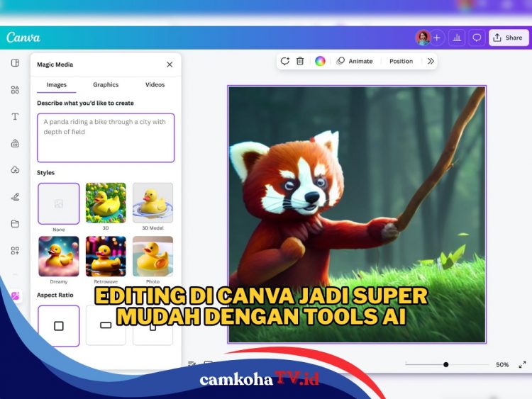The height and width of the screenshot is (399, 532).
Task: Open the Projects folder icon
Action: (x=15, y=224)
